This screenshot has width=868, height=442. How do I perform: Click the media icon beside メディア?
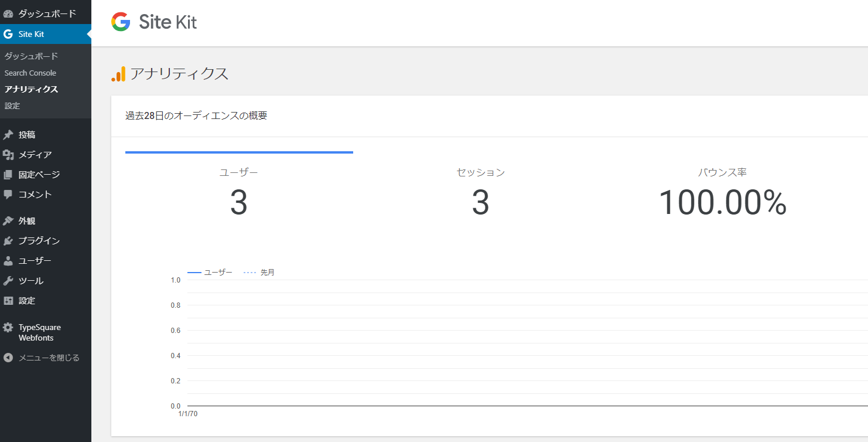pyautogui.click(x=8, y=155)
